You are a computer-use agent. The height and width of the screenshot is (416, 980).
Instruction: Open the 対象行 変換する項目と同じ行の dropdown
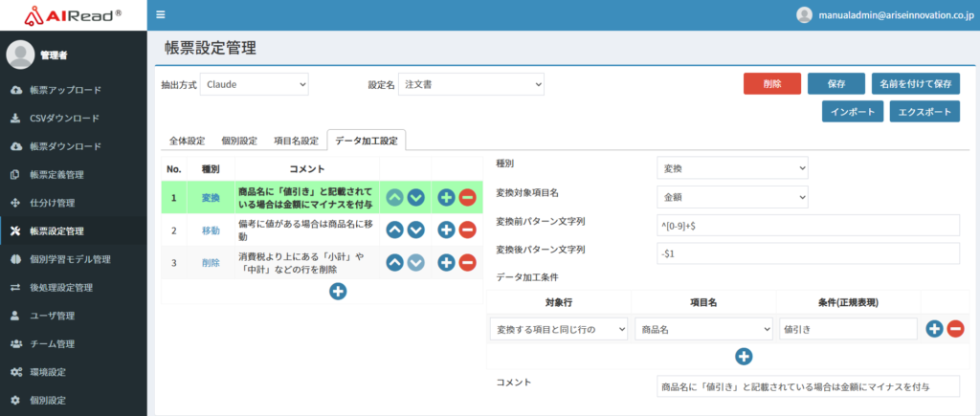559,329
